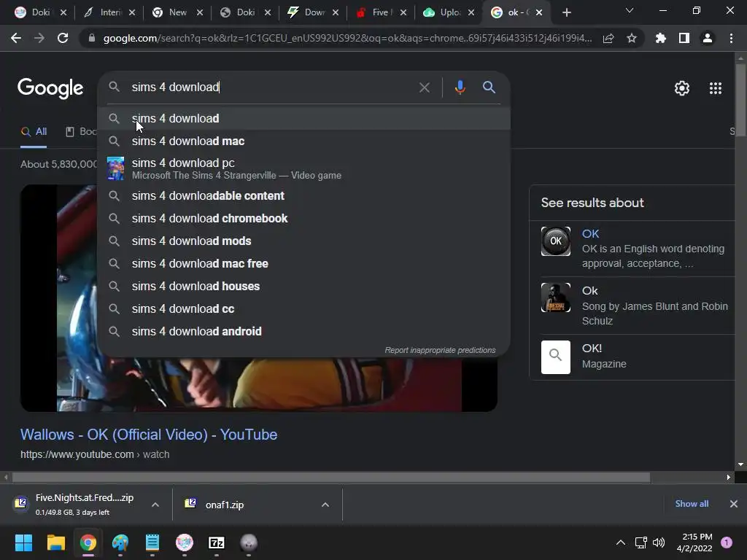The height and width of the screenshot is (560, 747).
Task: Close the Interi tab
Action: click(x=132, y=12)
